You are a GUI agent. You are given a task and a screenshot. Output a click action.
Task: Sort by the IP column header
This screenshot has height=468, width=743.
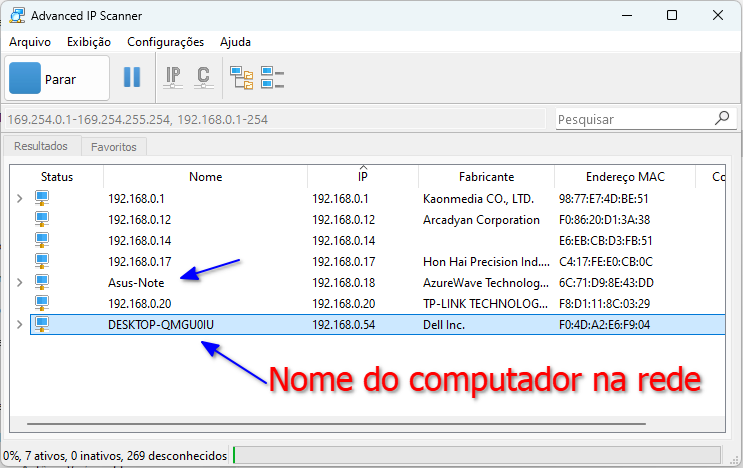[x=363, y=177]
